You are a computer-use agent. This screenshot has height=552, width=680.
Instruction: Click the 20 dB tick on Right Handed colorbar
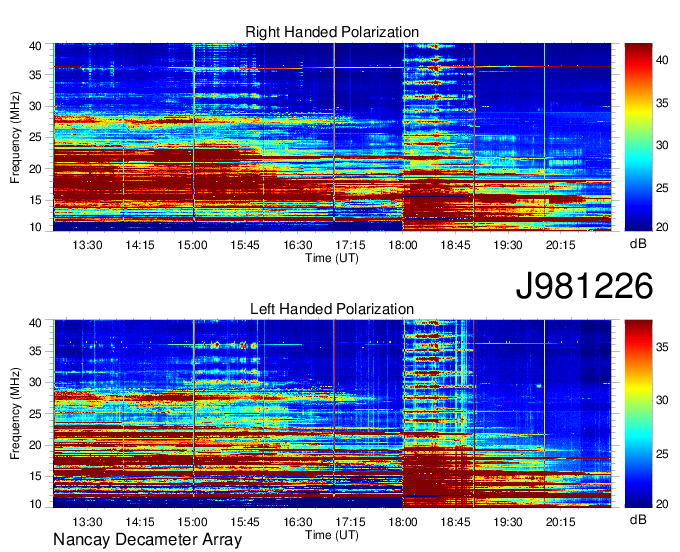(x=662, y=227)
